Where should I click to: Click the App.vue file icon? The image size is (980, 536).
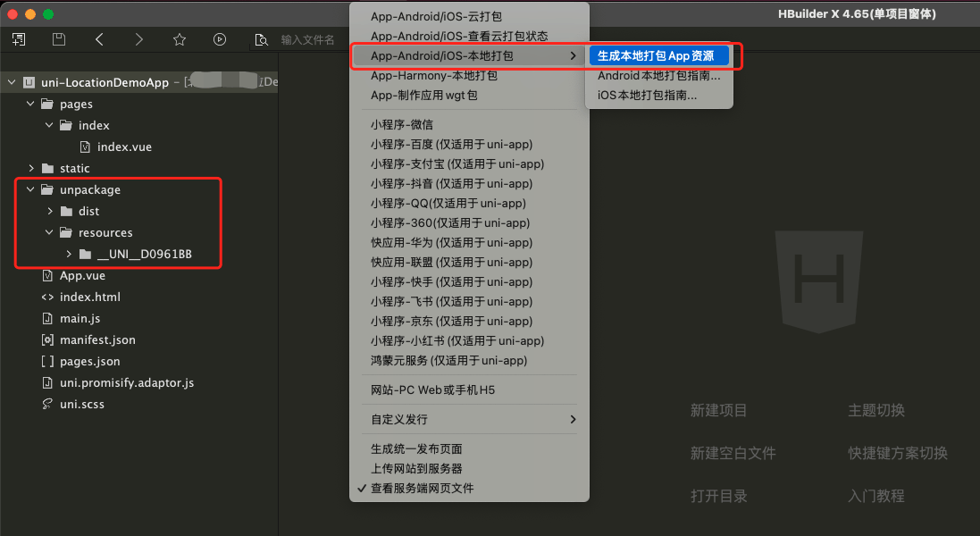tap(46, 275)
